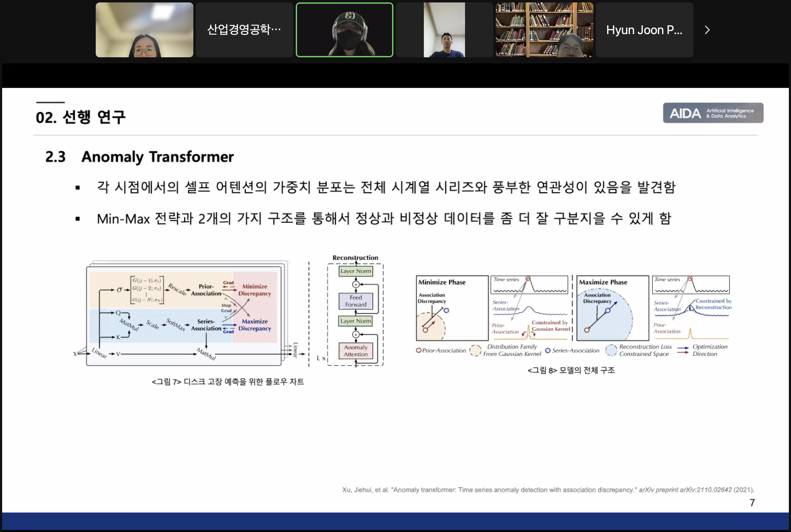
Task: Select the 산업경영공학 participant tile
Action: click(244, 30)
